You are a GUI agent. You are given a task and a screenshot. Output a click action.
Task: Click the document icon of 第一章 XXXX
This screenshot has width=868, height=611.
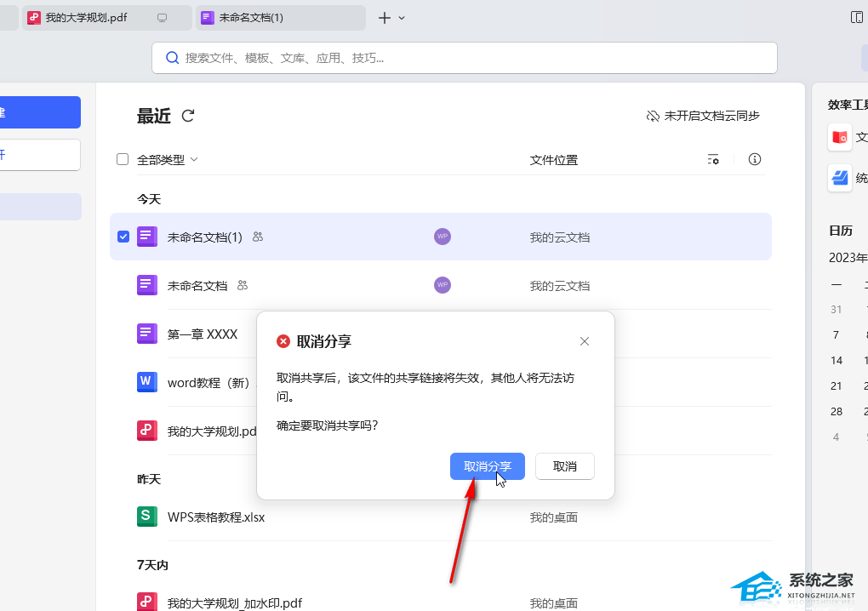pos(147,334)
